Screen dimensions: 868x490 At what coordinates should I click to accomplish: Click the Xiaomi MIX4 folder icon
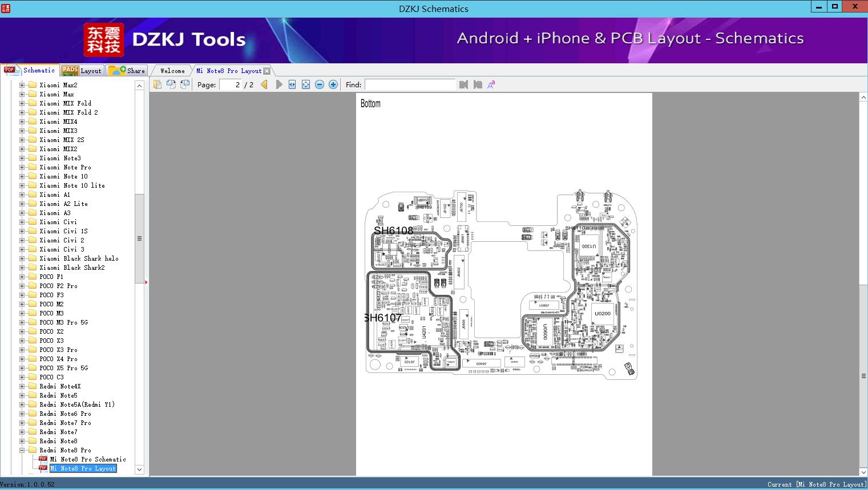pyautogui.click(x=33, y=122)
